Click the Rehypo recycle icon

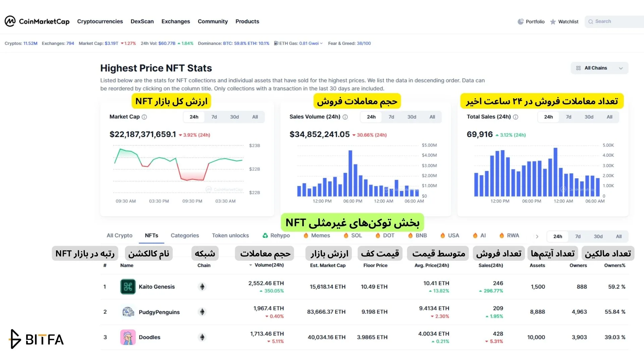265,236
